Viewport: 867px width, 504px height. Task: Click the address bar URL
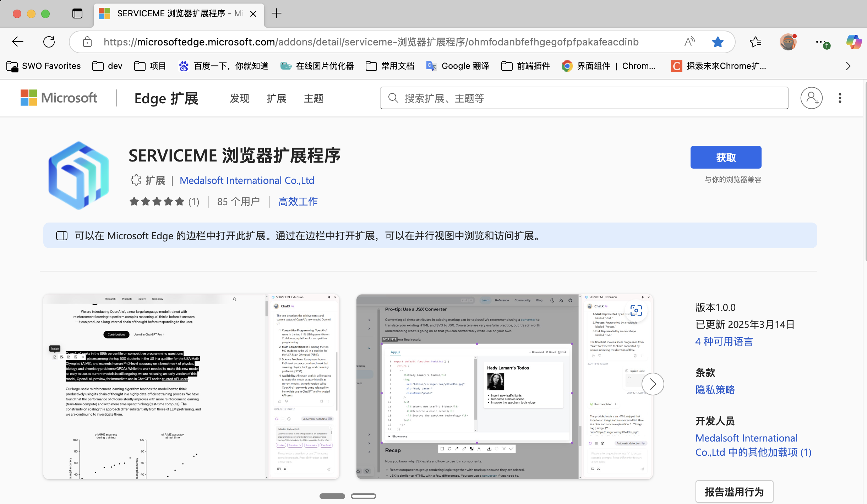click(371, 42)
